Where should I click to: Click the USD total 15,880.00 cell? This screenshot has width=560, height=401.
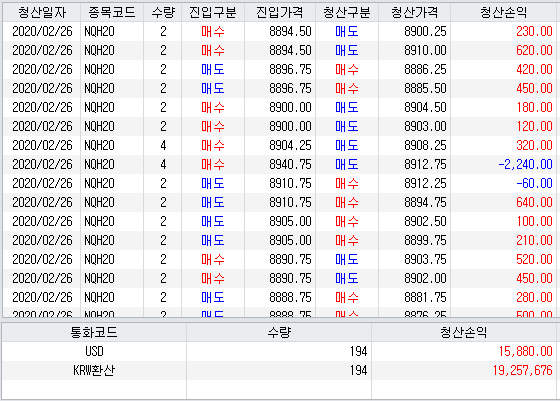(464, 351)
